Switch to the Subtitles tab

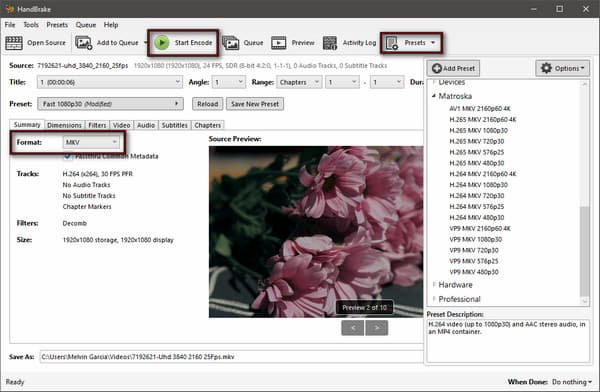(x=174, y=125)
